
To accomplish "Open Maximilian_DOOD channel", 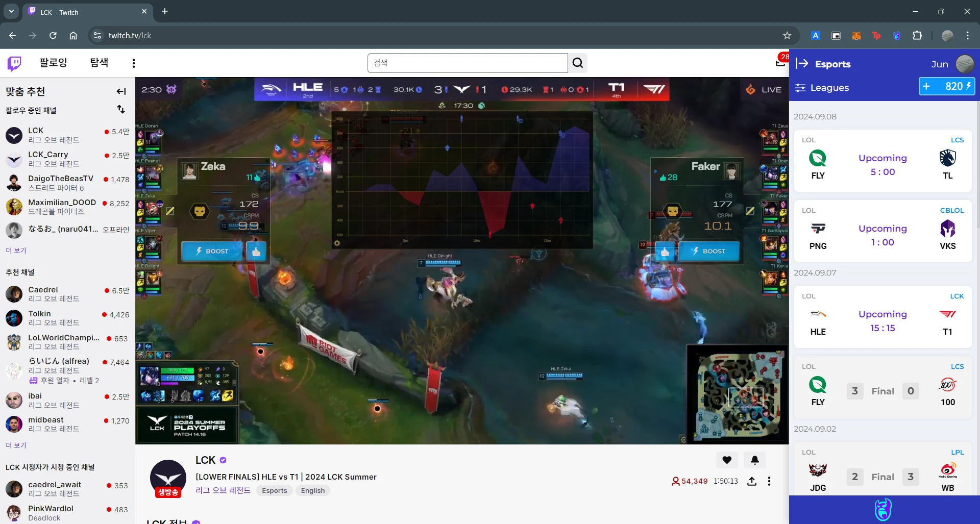I will pyautogui.click(x=67, y=207).
